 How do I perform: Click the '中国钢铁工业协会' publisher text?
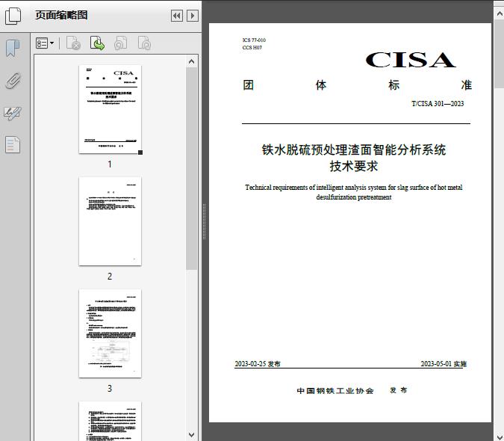click(335, 391)
